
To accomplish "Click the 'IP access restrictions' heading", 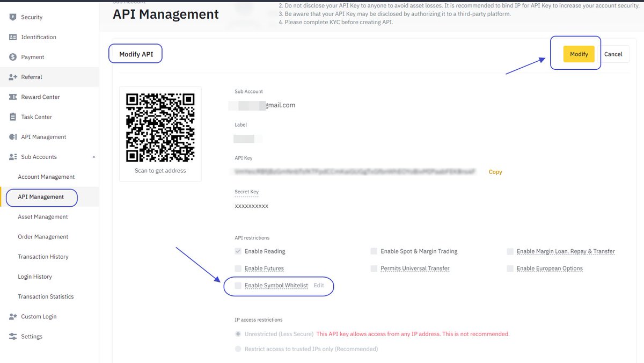I will coord(258,320).
